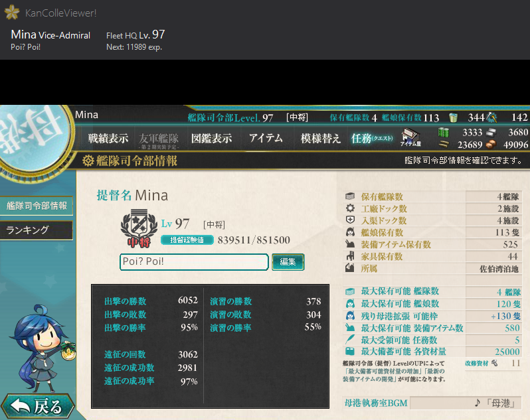
Task: Click the gear icon beside 工廠ドック数
Action: pyautogui.click(x=350, y=208)
